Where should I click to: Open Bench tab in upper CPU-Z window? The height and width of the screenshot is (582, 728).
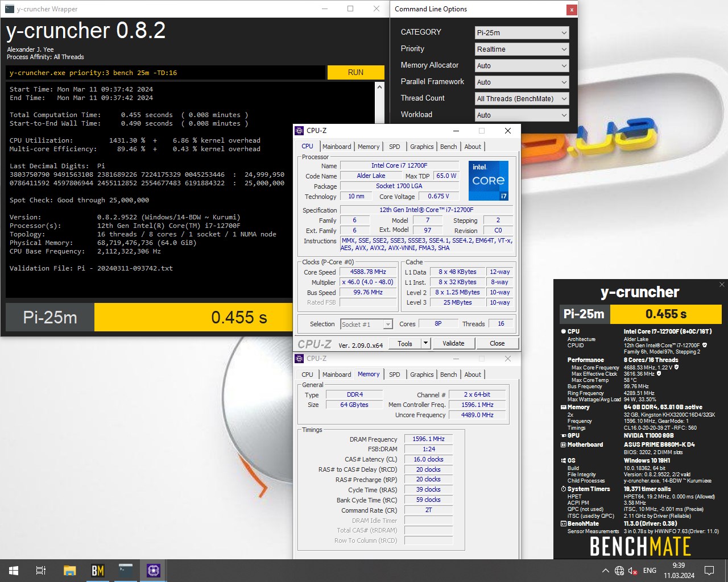[x=448, y=147]
